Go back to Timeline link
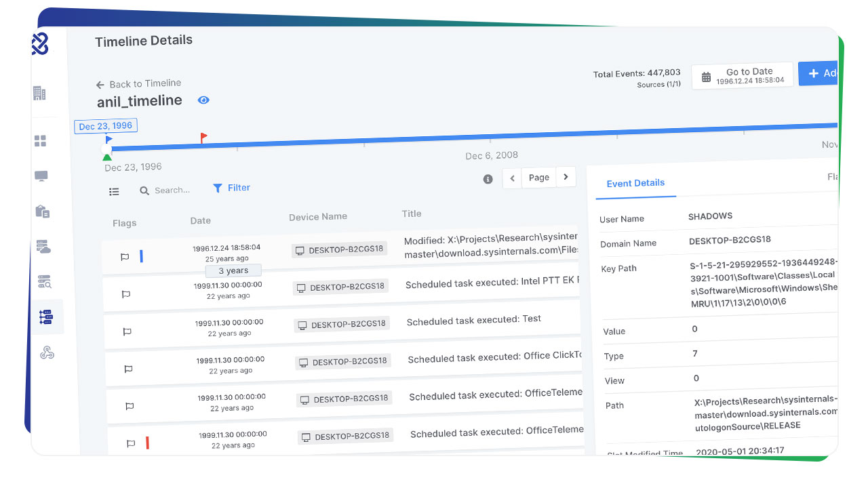 coord(138,83)
